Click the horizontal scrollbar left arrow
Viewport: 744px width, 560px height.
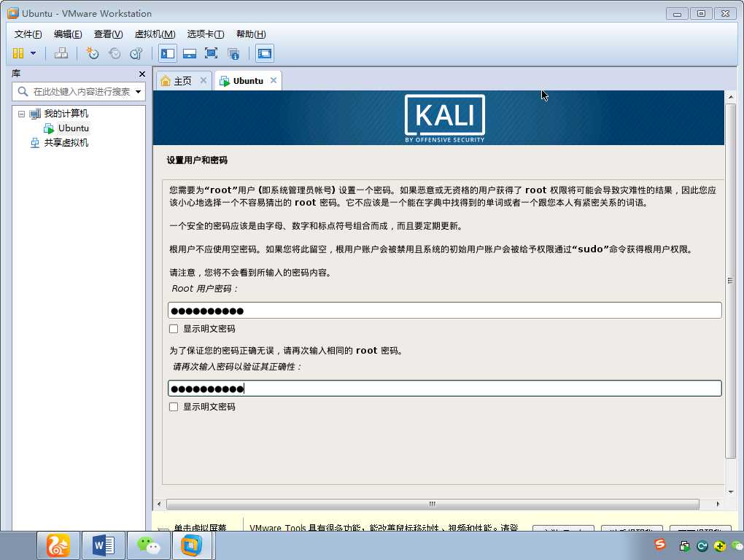[159, 504]
